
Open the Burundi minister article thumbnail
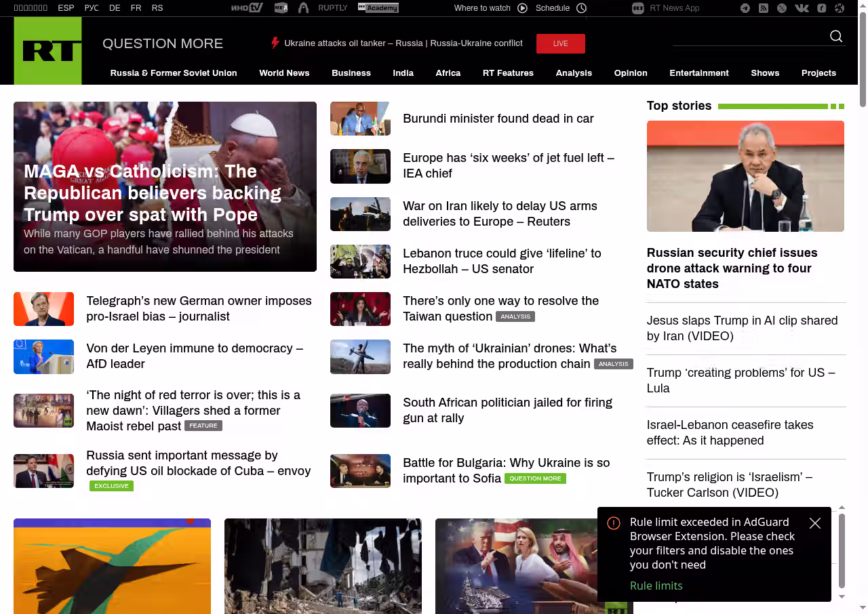tap(360, 119)
